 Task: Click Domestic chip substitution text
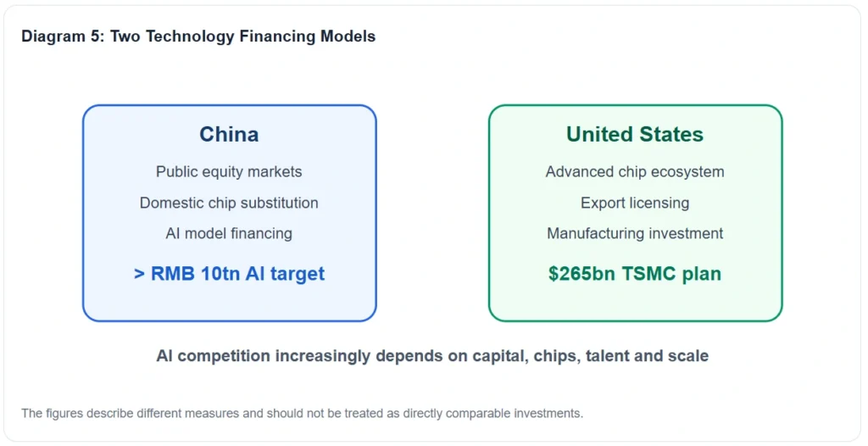coord(229,203)
